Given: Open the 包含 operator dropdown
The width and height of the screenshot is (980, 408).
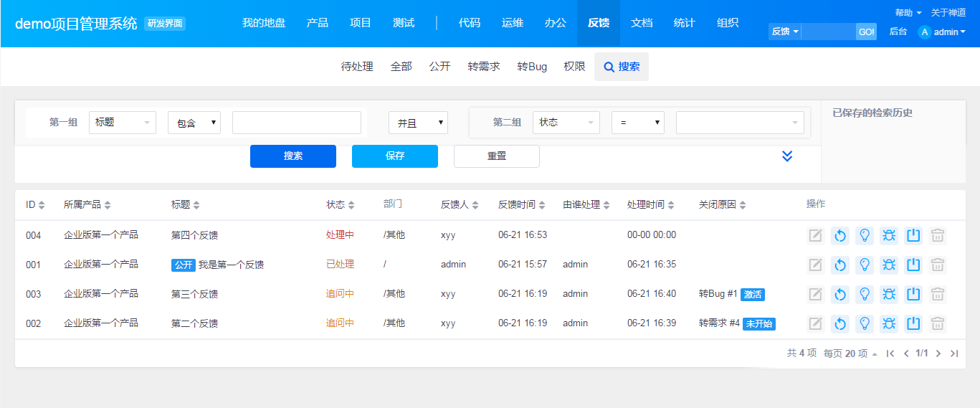Looking at the screenshot, I should (x=194, y=123).
